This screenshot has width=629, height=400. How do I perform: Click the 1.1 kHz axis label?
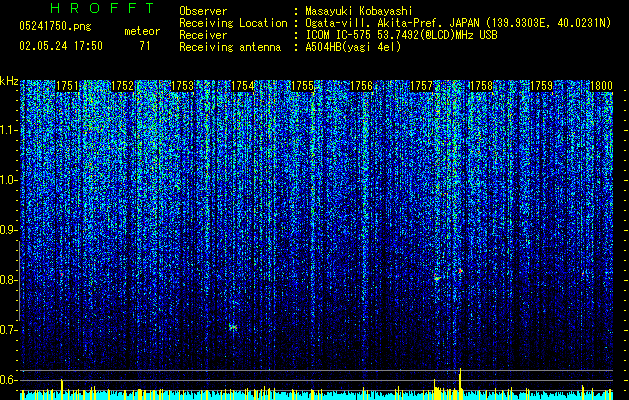click(8, 130)
